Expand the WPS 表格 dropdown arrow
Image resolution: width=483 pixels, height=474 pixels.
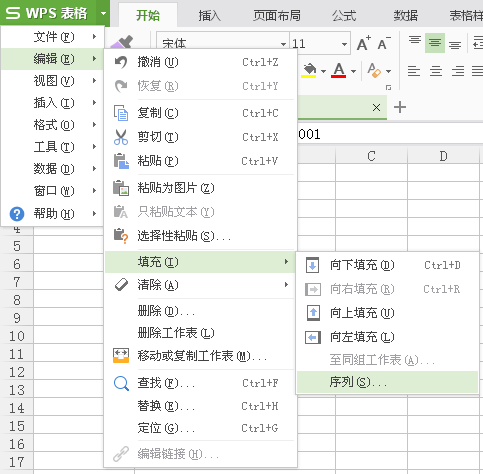click(103, 13)
